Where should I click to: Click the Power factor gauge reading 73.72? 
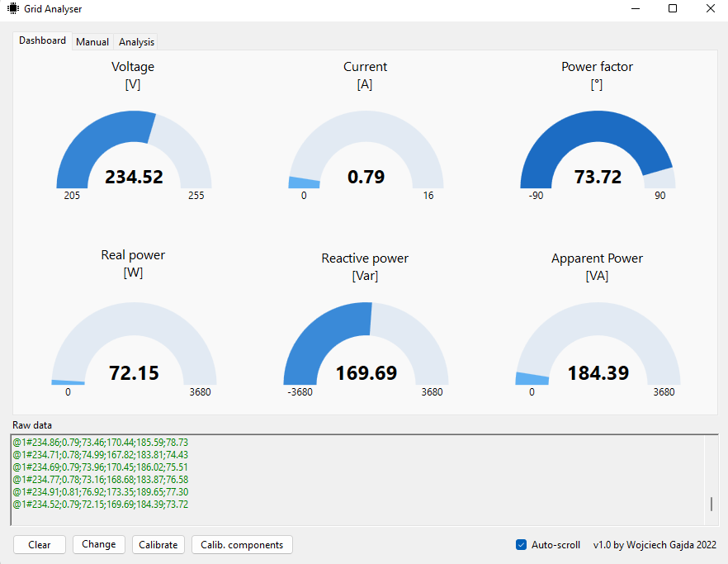pyautogui.click(x=598, y=177)
